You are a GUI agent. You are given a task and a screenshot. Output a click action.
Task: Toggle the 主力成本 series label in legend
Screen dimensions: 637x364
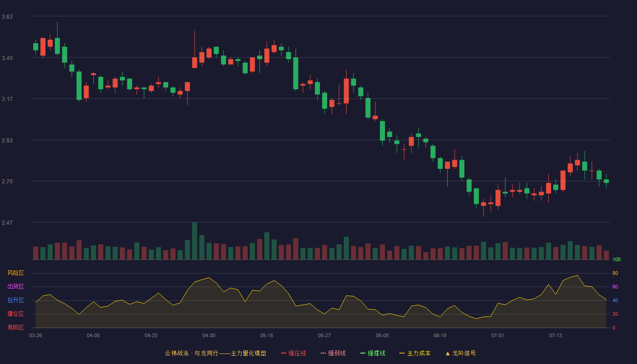click(419, 353)
